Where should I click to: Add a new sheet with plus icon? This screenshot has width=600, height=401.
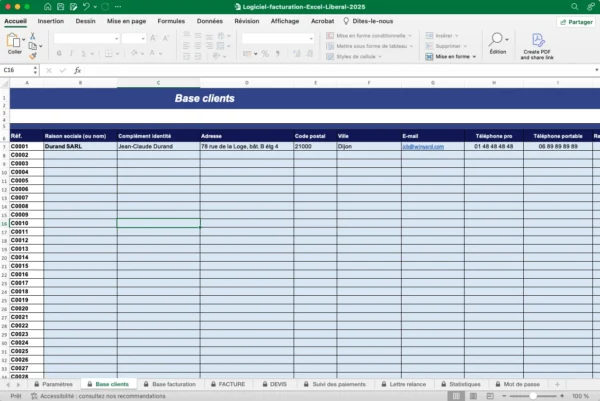[557, 384]
